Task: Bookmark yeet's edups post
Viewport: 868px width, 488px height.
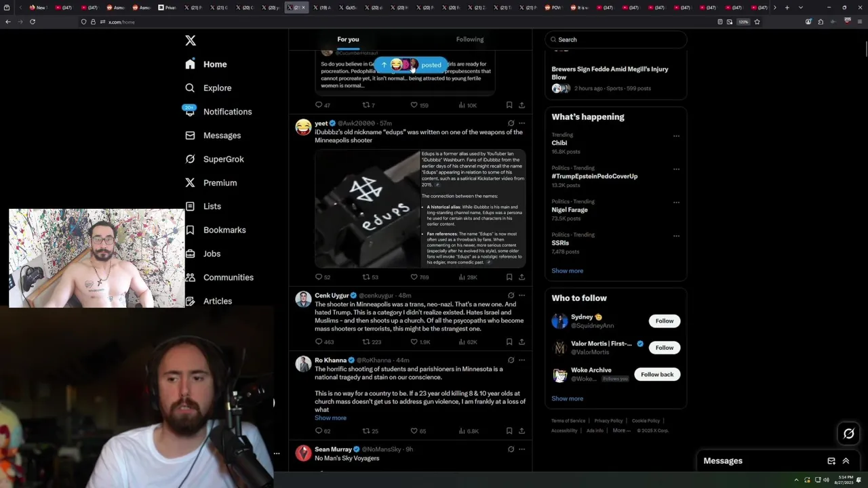Action: [509, 277]
